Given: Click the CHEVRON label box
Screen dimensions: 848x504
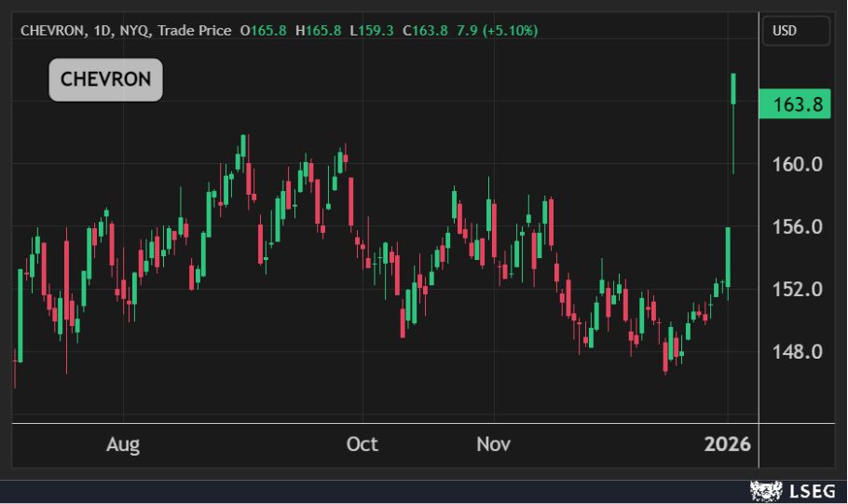Looking at the screenshot, I should [106, 79].
